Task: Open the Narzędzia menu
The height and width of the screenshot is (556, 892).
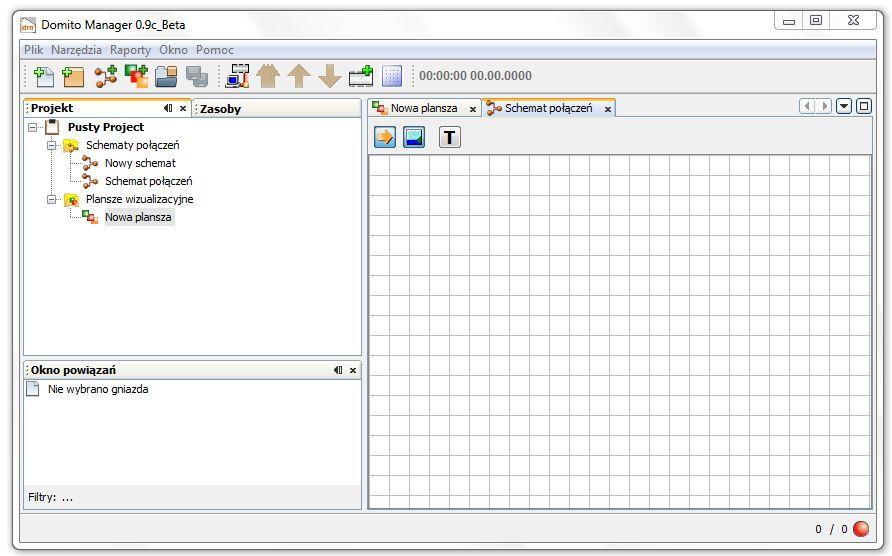Action: (76, 50)
